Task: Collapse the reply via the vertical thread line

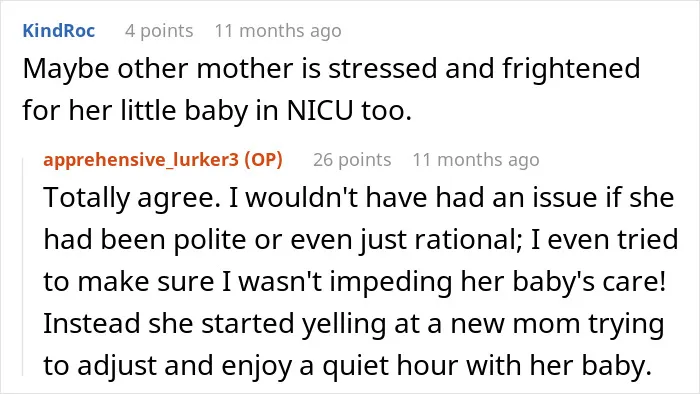Action: (23, 267)
